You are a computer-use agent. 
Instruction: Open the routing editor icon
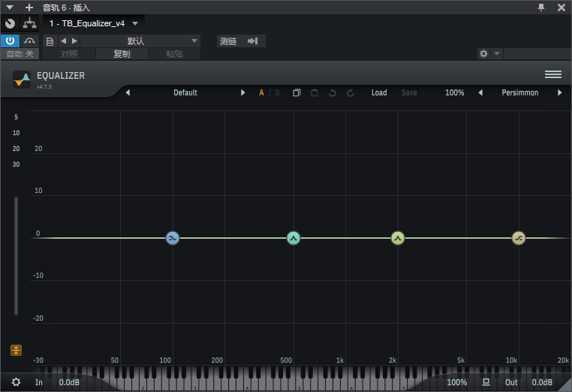pyautogui.click(x=29, y=24)
